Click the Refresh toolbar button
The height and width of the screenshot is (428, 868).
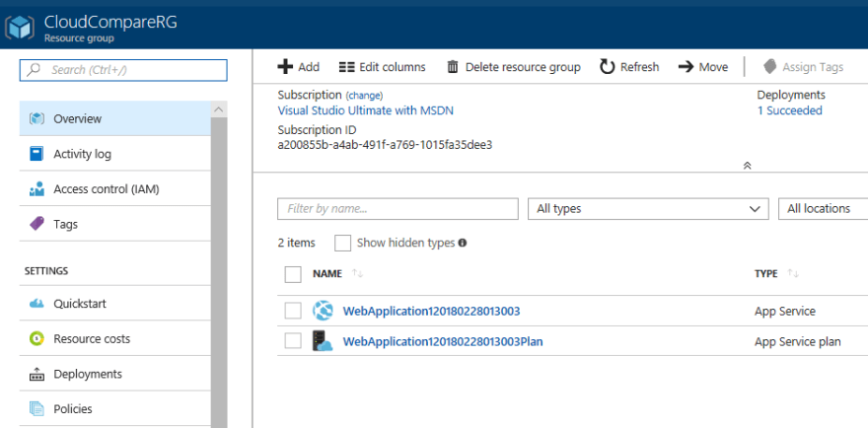[x=629, y=67]
